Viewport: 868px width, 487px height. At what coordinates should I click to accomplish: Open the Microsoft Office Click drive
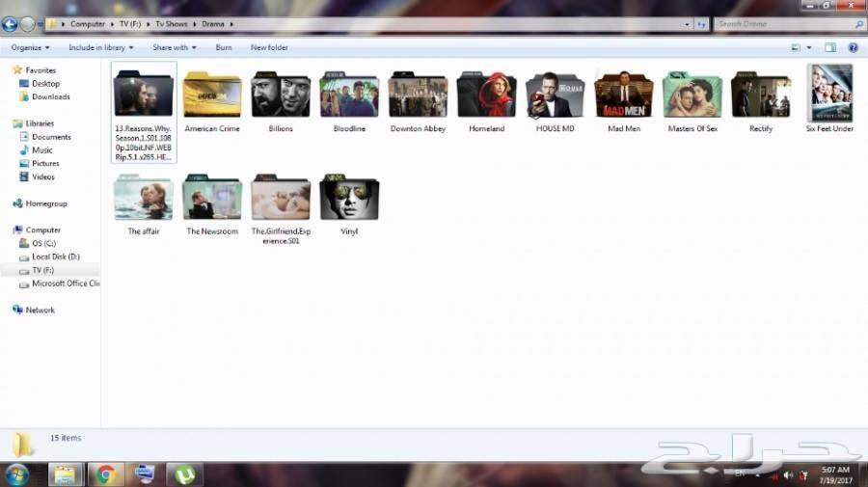66,284
